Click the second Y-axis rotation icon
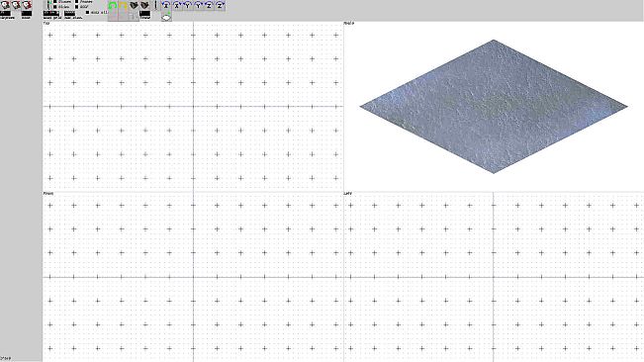The image size is (644, 362). 199,5
